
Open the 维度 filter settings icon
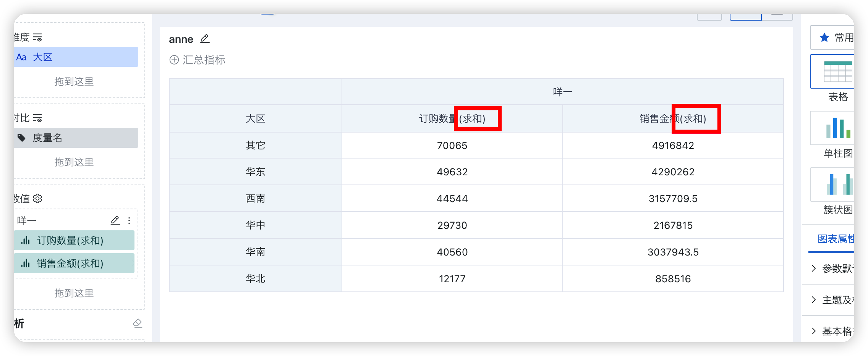37,37
